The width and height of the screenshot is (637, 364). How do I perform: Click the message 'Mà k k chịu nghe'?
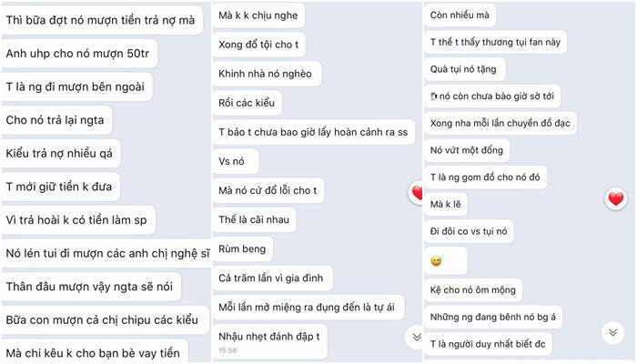tap(258, 15)
